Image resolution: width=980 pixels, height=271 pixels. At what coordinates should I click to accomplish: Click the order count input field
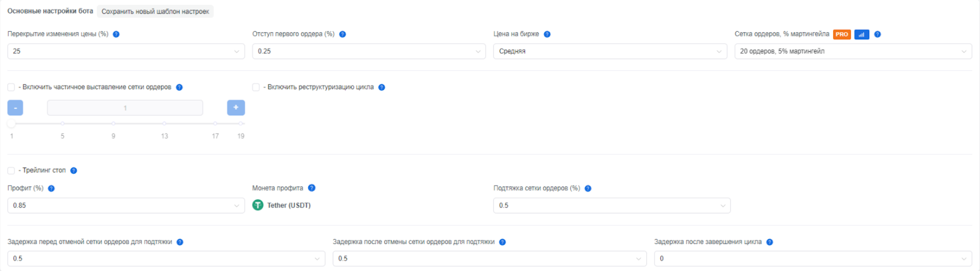[125, 108]
